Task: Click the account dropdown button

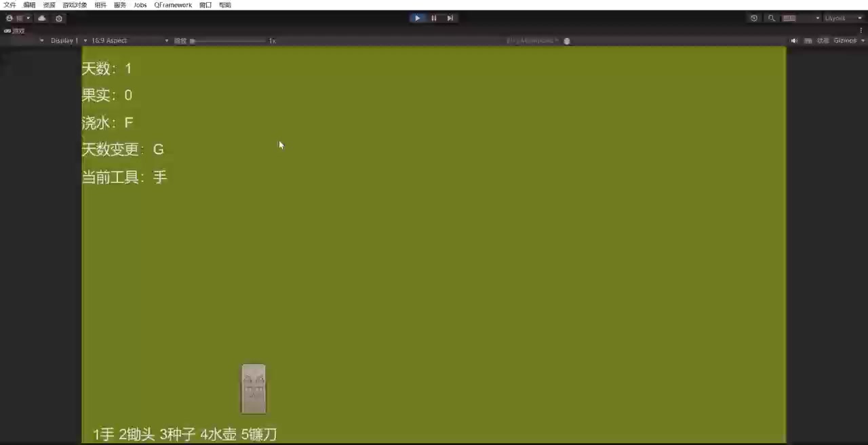Action: tap(18, 18)
